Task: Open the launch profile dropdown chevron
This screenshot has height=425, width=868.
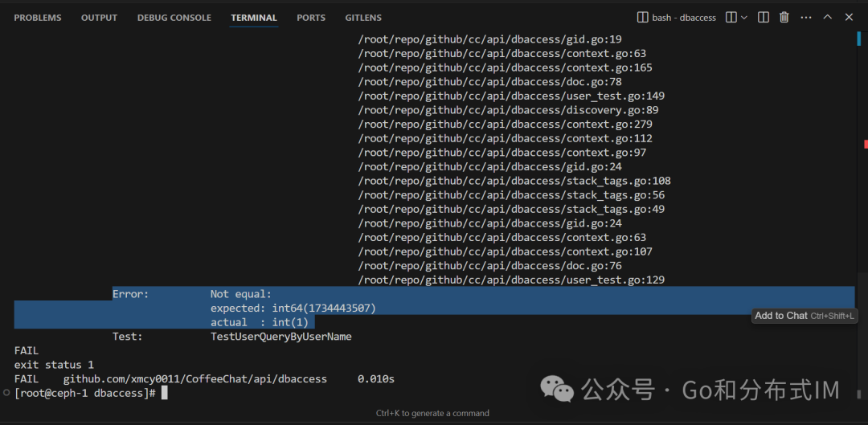Action: pos(744,18)
